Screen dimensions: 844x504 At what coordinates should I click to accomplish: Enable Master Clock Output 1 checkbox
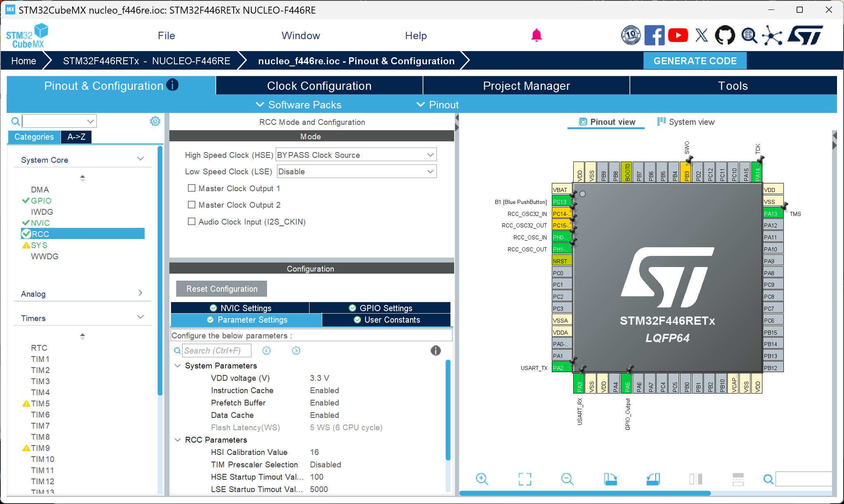tap(192, 188)
